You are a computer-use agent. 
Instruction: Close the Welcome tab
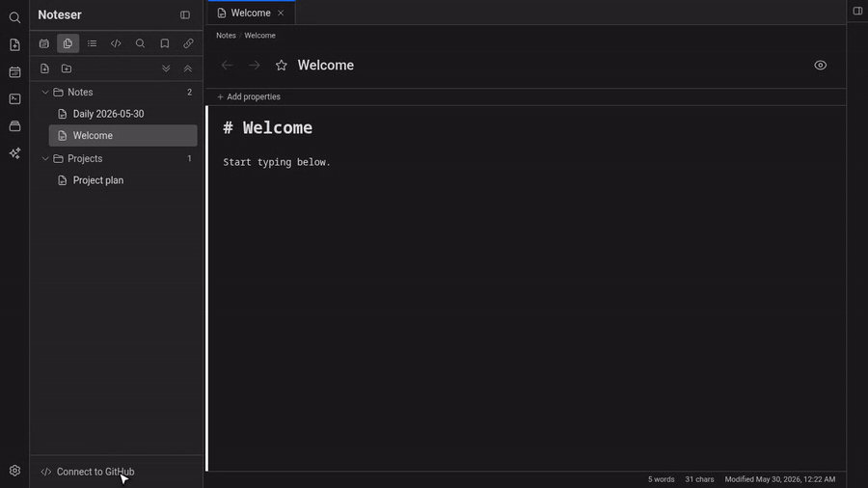(x=281, y=13)
